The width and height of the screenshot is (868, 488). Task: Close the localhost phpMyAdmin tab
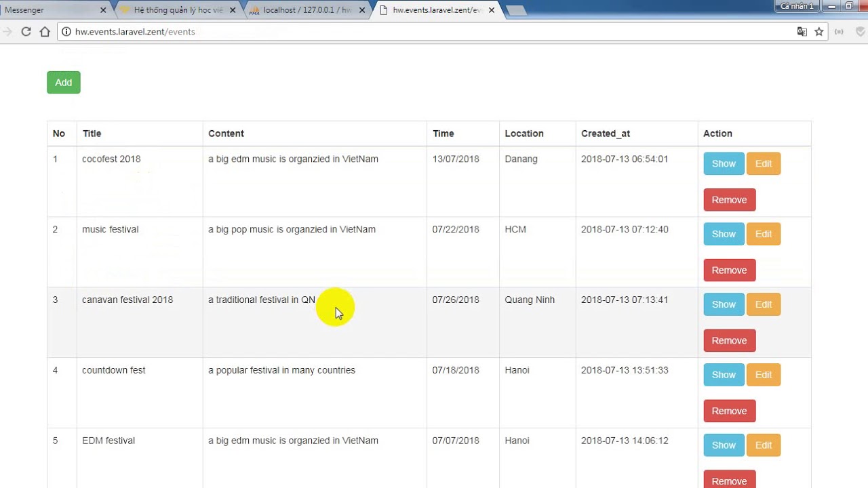[362, 10]
